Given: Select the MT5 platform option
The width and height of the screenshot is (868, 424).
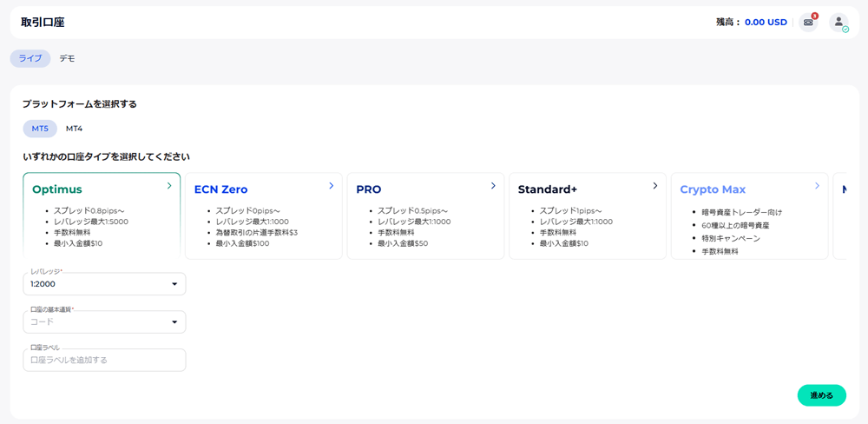Looking at the screenshot, I should [40, 129].
